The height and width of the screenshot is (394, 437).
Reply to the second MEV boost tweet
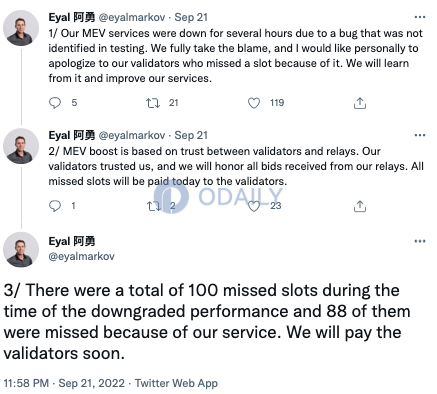point(55,206)
